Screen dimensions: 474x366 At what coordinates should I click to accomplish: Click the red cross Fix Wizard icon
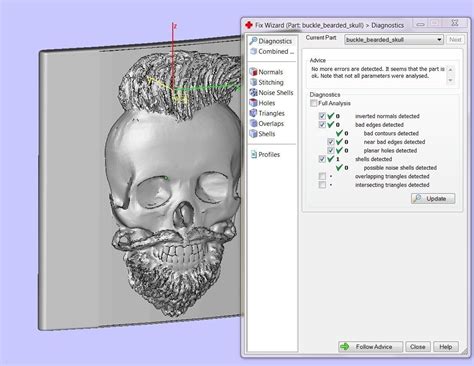(249, 25)
